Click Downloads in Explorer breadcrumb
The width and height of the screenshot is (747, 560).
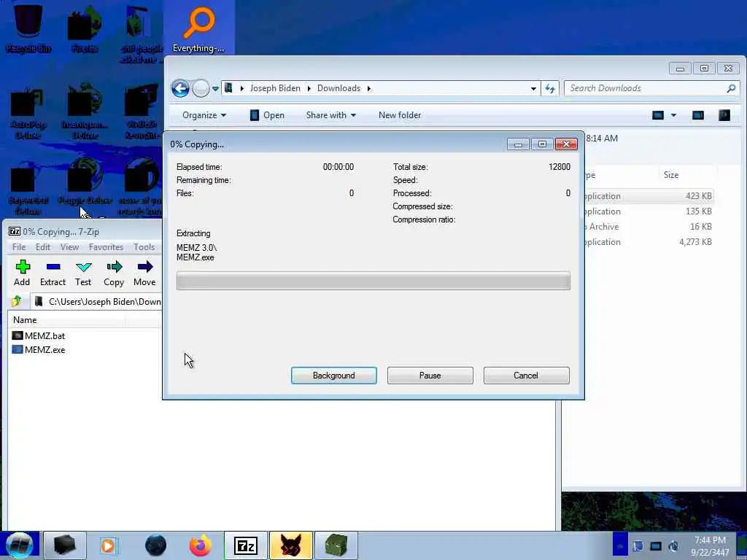point(338,88)
